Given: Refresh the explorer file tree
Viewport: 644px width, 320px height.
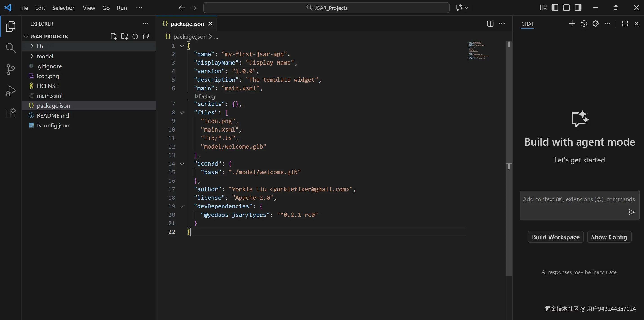Looking at the screenshot, I should [135, 37].
